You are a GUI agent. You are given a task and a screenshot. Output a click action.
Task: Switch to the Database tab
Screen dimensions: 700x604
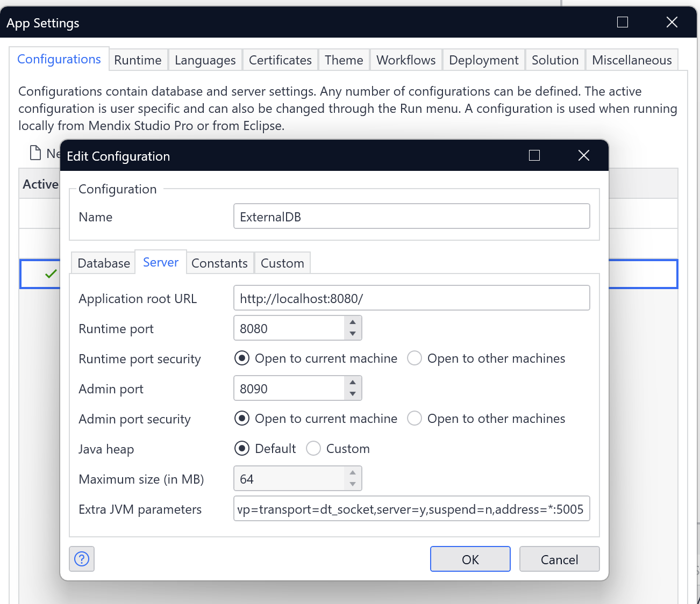(103, 263)
